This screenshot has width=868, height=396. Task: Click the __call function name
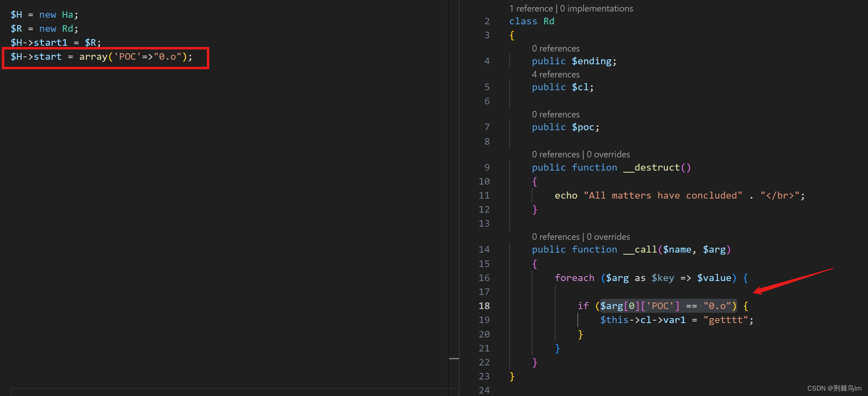pos(640,249)
